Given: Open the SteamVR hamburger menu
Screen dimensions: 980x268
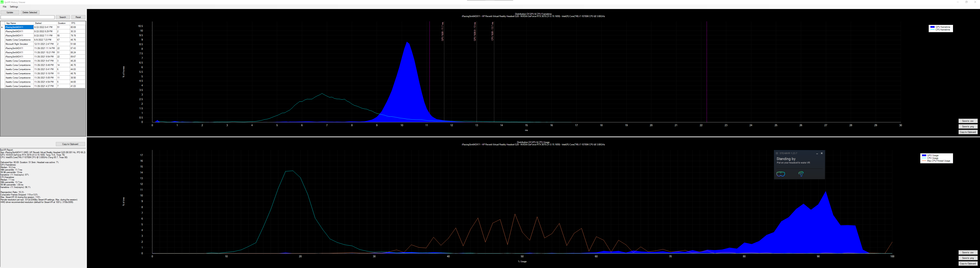Looking at the screenshot, I should pos(777,153).
